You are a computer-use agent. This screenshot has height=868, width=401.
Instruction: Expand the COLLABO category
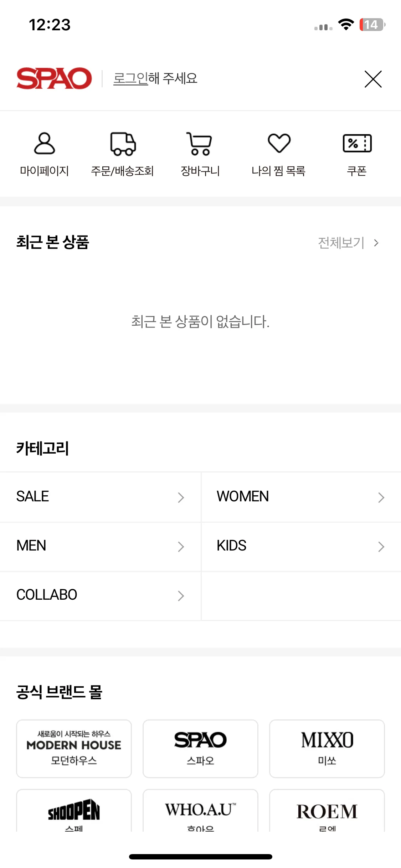tap(100, 595)
